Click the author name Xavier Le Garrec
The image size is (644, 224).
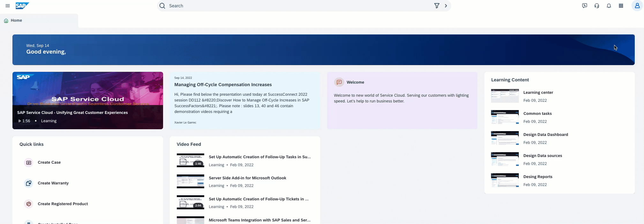tap(185, 123)
